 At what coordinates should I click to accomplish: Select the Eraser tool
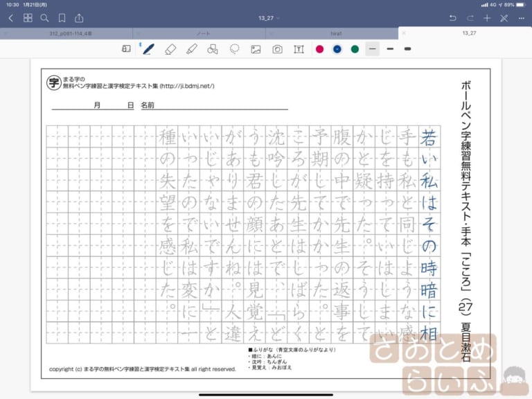click(170, 49)
